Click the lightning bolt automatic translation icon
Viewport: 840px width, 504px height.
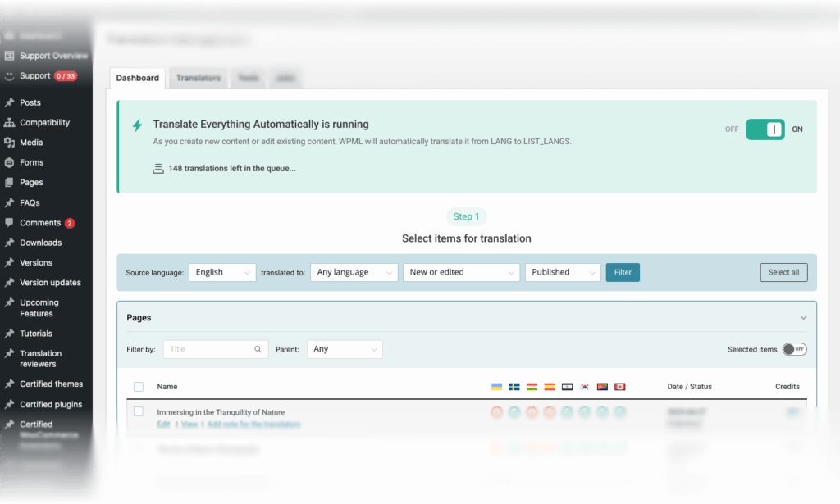(138, 125)
